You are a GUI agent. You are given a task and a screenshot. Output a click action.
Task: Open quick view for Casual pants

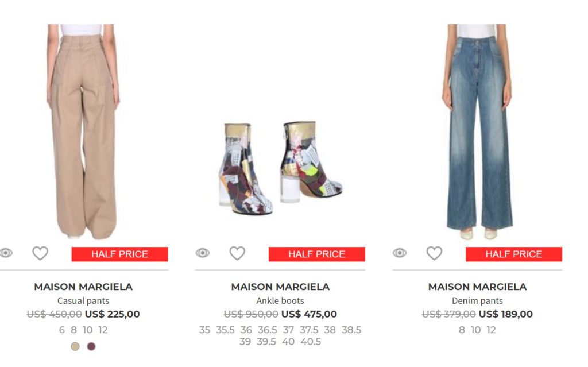click(6, 253)
